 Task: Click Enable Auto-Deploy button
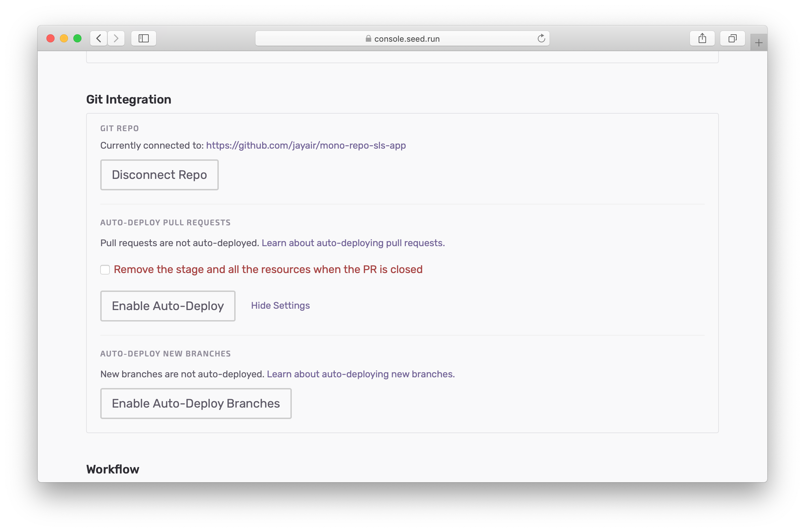pos(168,306)
